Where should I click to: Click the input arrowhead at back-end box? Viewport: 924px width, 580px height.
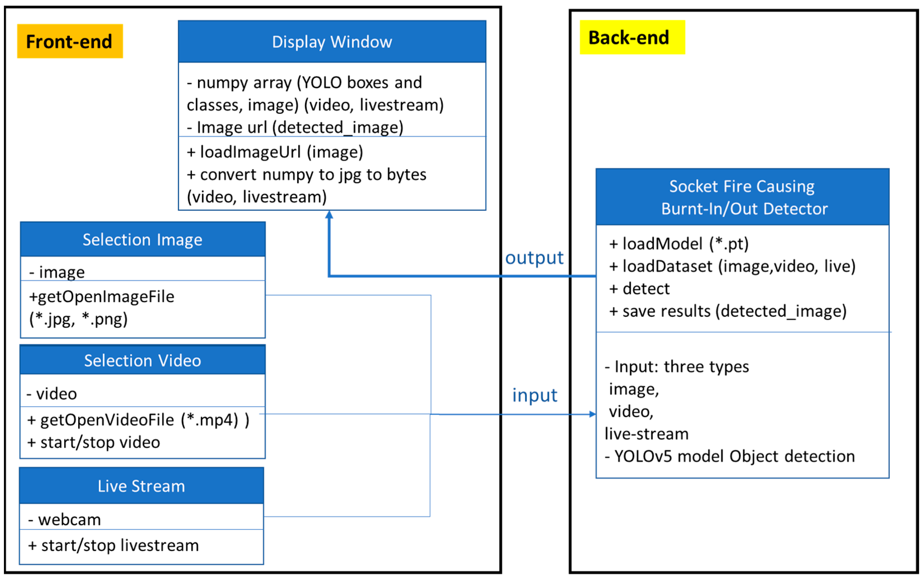593,414
